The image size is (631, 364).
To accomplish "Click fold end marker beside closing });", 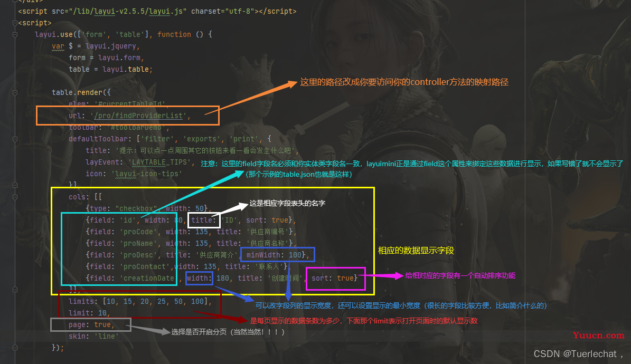I will coord(15,348).
